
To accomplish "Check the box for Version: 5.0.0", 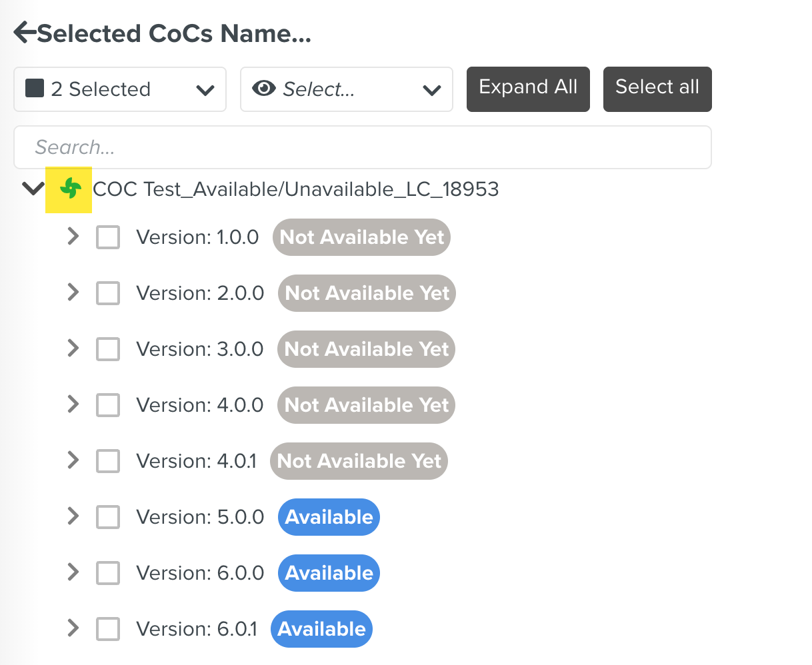I will (x=108, y=517).
